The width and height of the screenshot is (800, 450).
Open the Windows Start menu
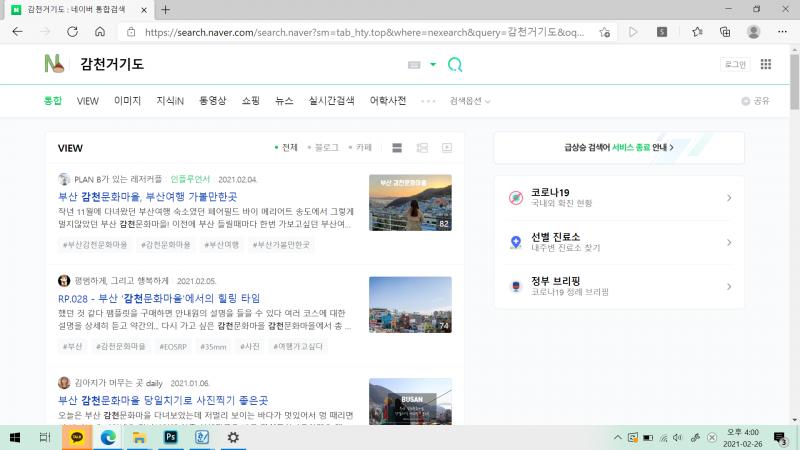pos(15,437)
